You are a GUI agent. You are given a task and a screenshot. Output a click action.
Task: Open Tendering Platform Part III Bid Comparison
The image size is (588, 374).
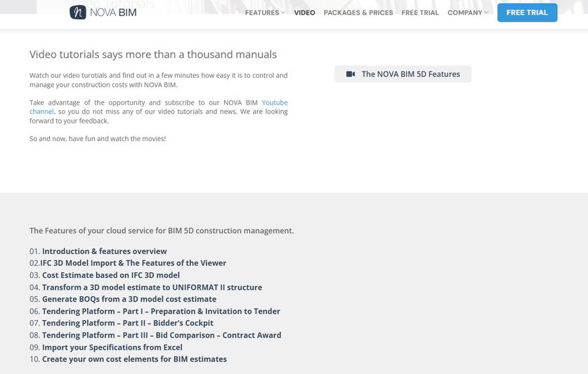click(162, 335)
